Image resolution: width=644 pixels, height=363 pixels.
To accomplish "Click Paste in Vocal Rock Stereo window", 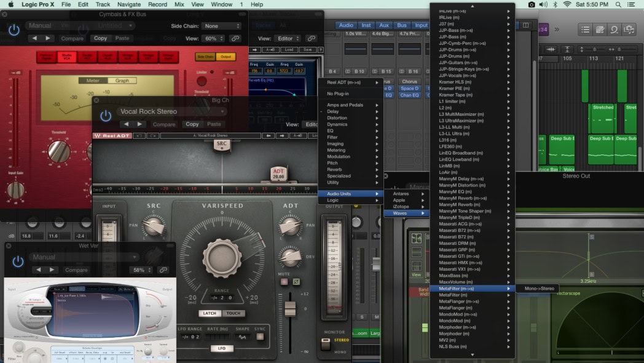I will coord(214,124).
